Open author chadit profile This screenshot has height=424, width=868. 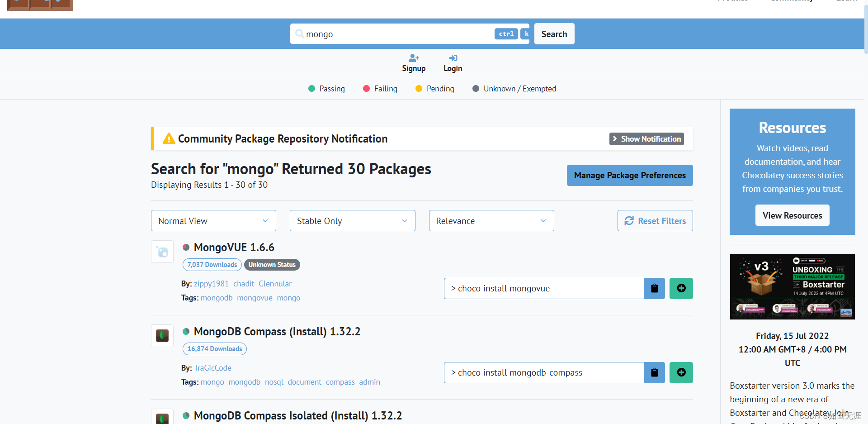tap(244, 284)
